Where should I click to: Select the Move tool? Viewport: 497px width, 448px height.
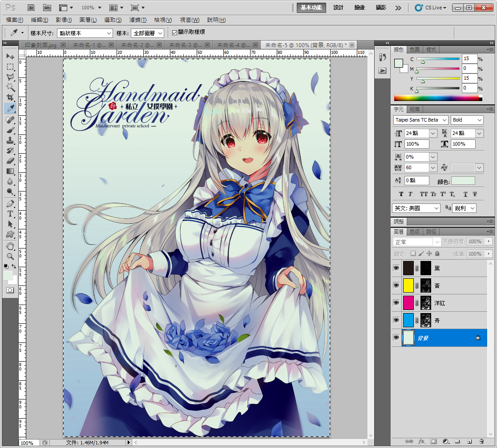coord(10,57)
